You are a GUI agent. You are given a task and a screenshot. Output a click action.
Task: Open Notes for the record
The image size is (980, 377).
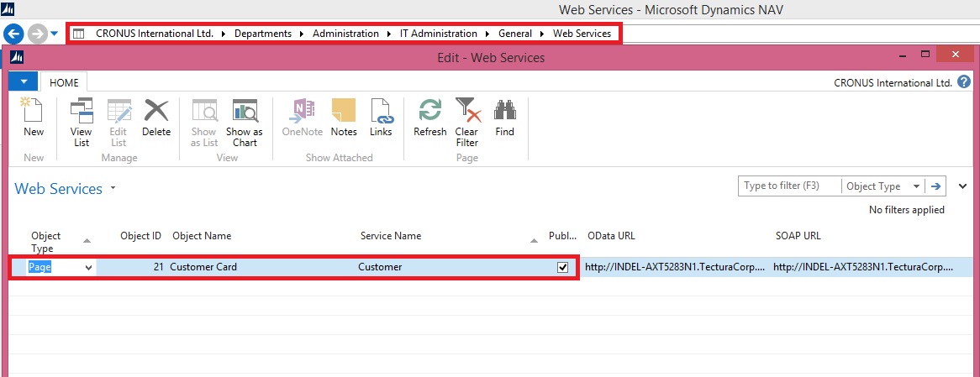click(343, 118)
